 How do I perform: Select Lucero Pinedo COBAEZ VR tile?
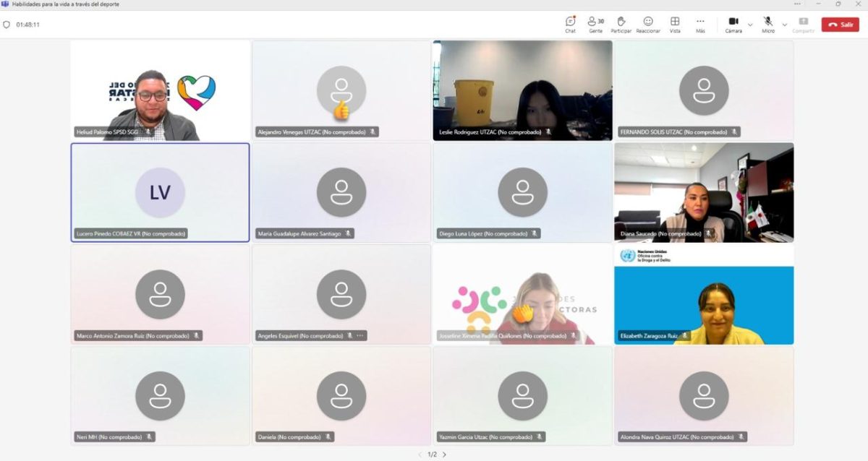pyautogui.click(x=160, y=192)
